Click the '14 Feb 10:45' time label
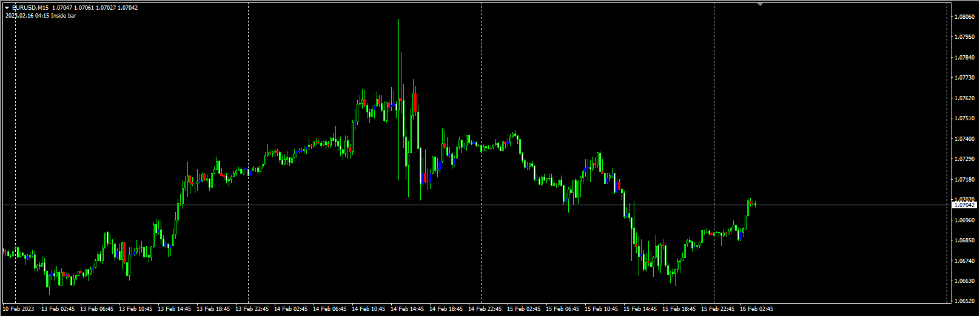 [369, 309]
